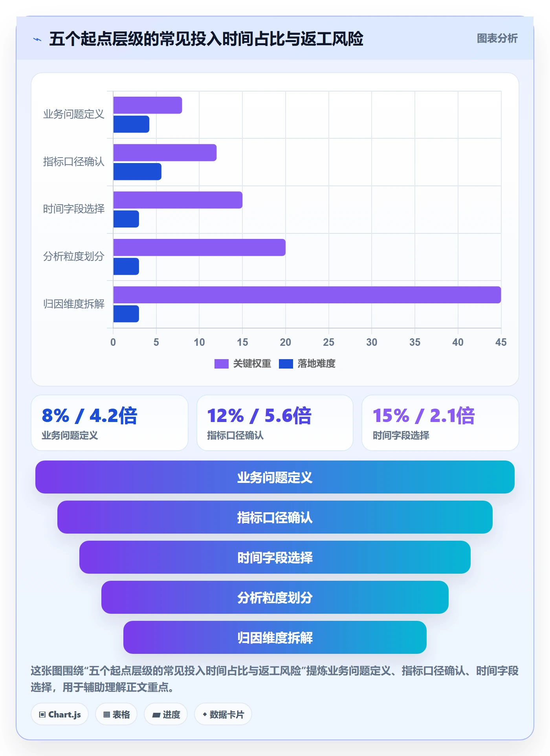The width and height of the screenshot is (550, 756).
Task: Click the title 五个起点层级的常见投入时间占比与返工风险
Action: [206, 39]
